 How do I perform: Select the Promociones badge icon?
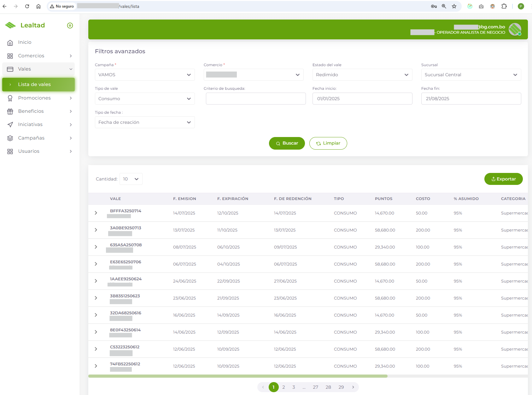10,98
